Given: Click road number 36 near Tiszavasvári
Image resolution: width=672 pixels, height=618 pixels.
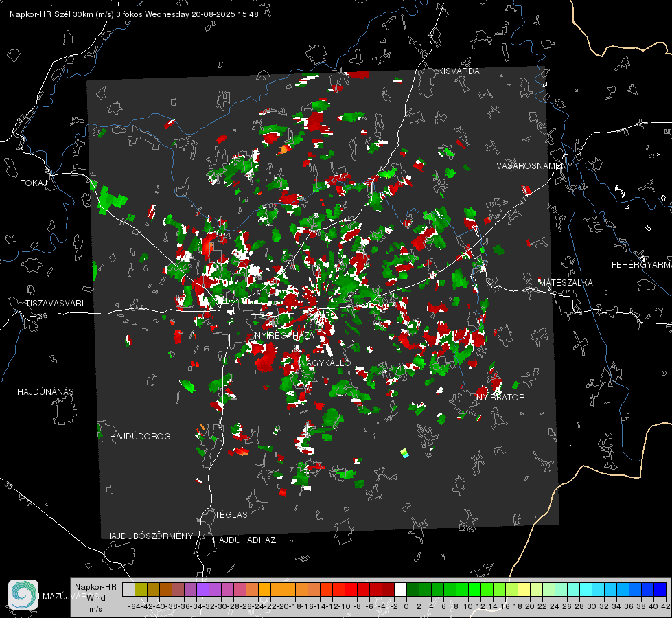Looking at the screenshot, I should [43, 316].
